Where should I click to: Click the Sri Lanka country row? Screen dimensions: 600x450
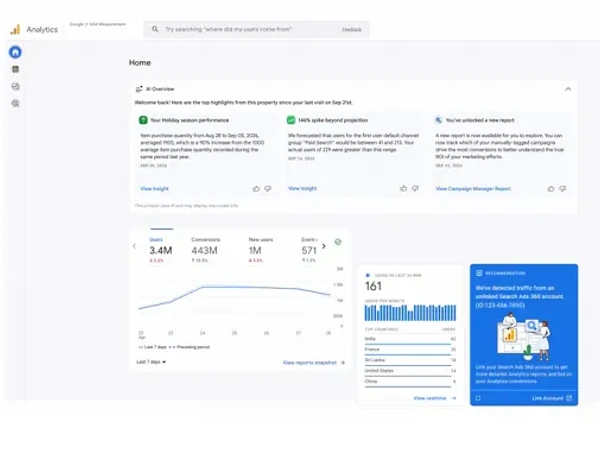410,360
